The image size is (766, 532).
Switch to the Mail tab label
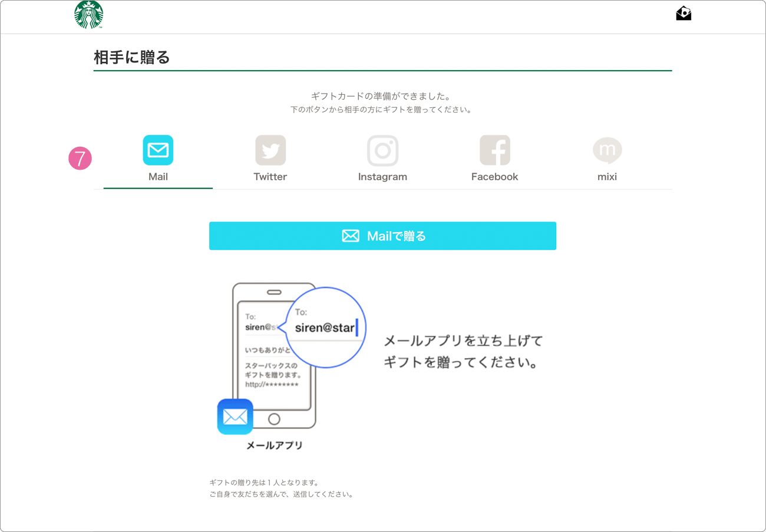(x=158, y=177)
